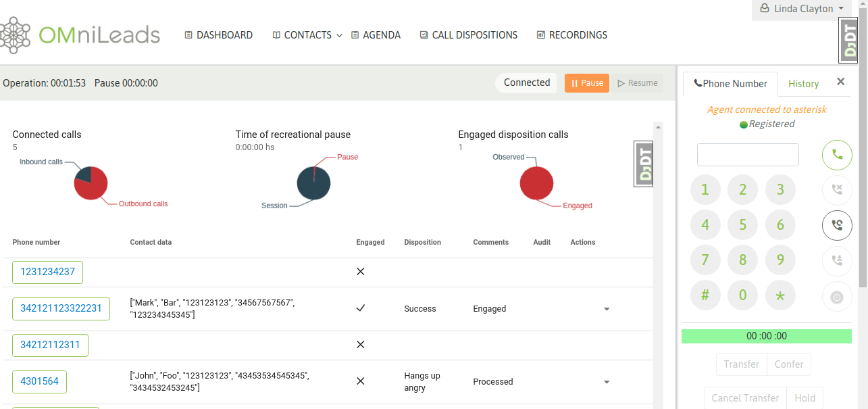This screenshot has height=409, width=868.
Task: Click the green call timer bar
Action: (x=766, y=336)
